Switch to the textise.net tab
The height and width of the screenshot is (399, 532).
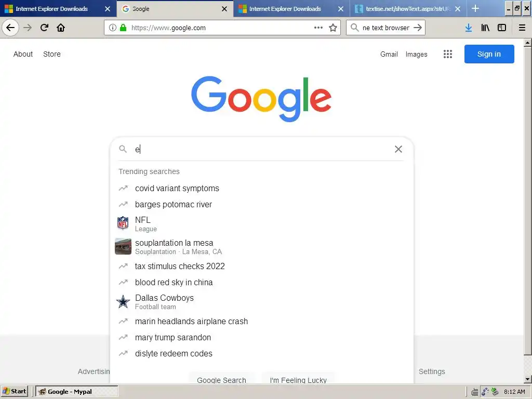point(408,8)
